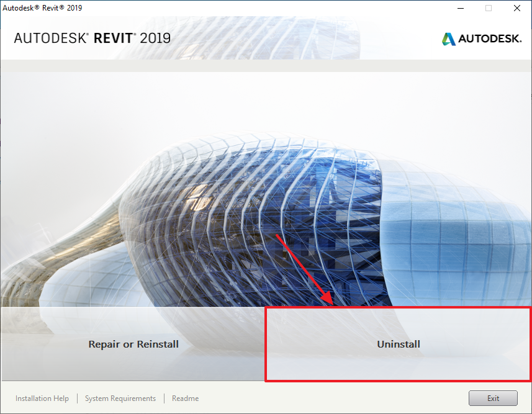Open the Readme document
Screen dimensions: 532x414
coord(184,398)
